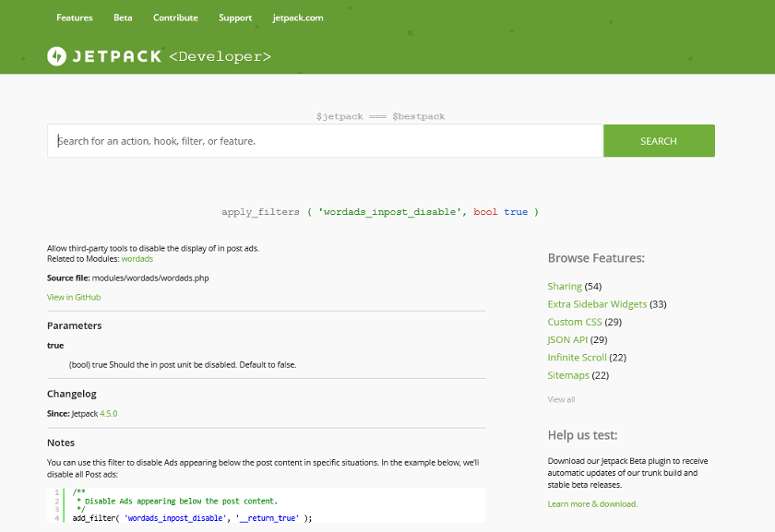Viewport: 775px width, 532px height.
Task: Open the Learn more & download link
Action: (592, 504)
